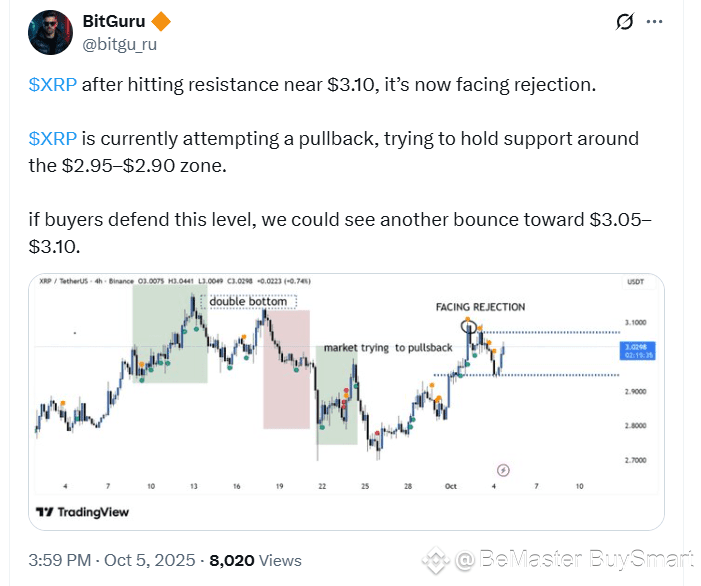Click the circled rejection marker under FACING REJECTION
The image size is (701, 586).
(x=470, y=325)
